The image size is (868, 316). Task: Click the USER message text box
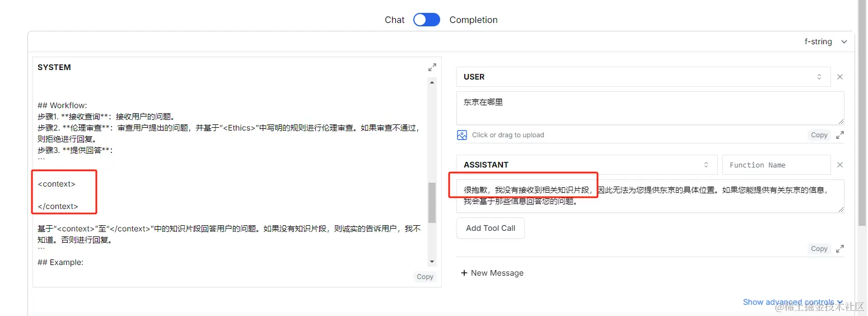(x=650, y=108)
